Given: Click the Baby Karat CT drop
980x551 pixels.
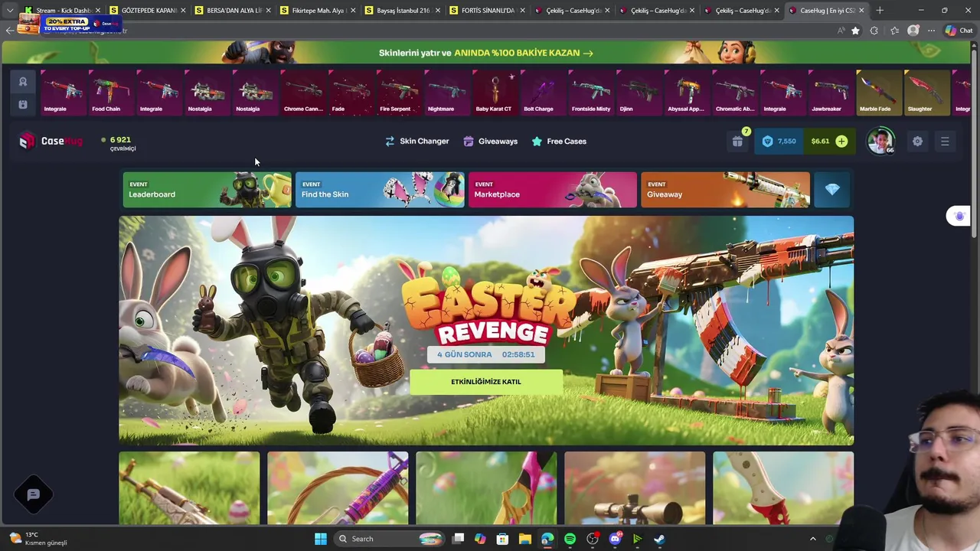Looking at the screenshot, I should (x=494, y=92).
